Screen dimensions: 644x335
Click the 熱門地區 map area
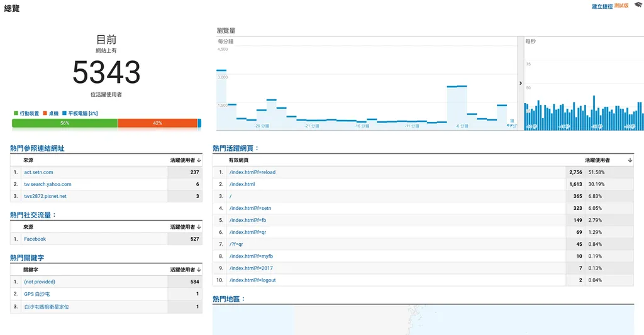coord(423,320)
